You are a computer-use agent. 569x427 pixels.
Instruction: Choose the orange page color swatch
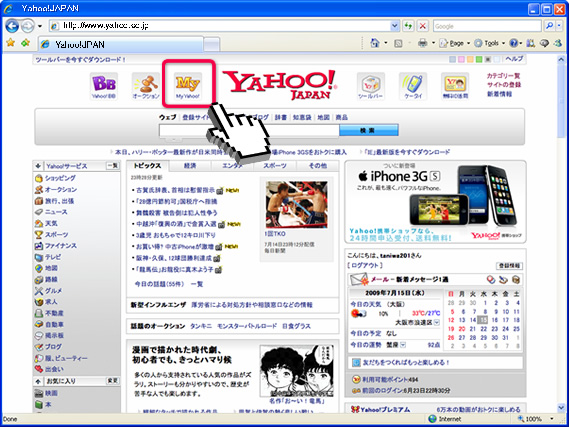tap(470, 59)
